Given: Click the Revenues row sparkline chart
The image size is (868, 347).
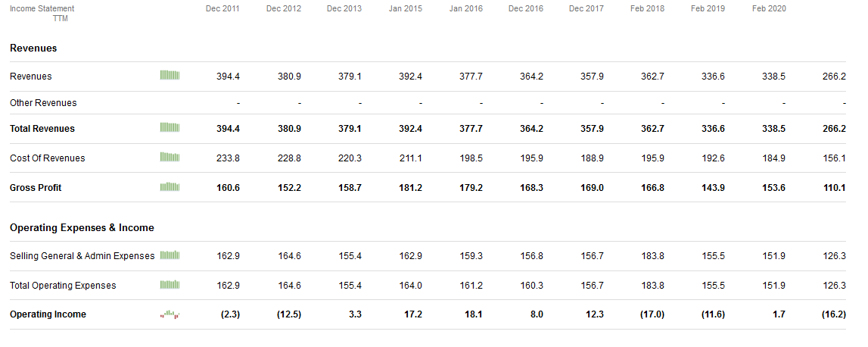Looking at the screenshot, I should coord(170,76).
